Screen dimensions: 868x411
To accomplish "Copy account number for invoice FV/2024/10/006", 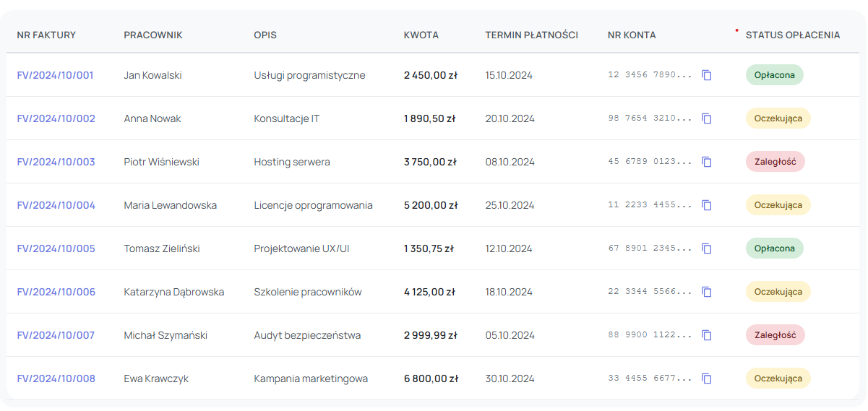I will point(707,292).
